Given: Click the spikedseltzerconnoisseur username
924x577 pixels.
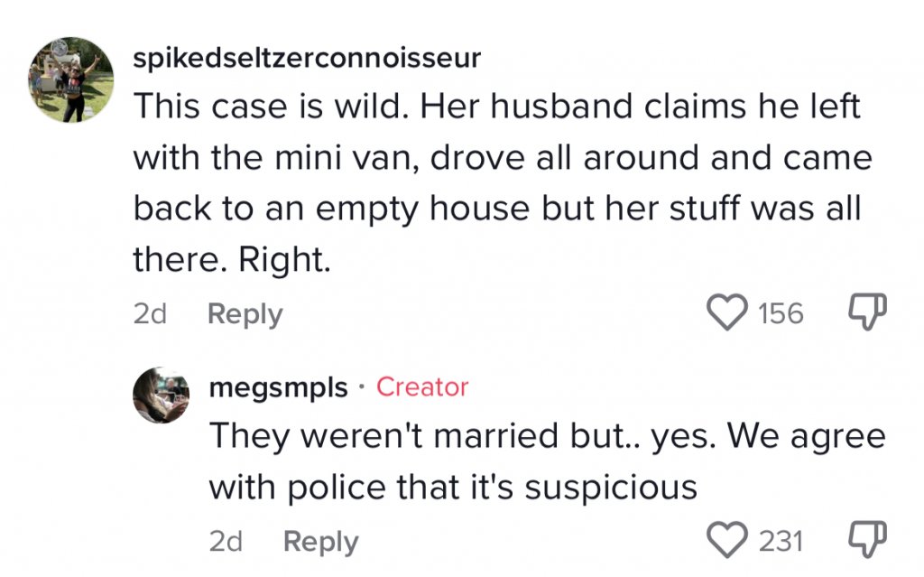Looking at the screenshot, I should (x=307, y=59).
